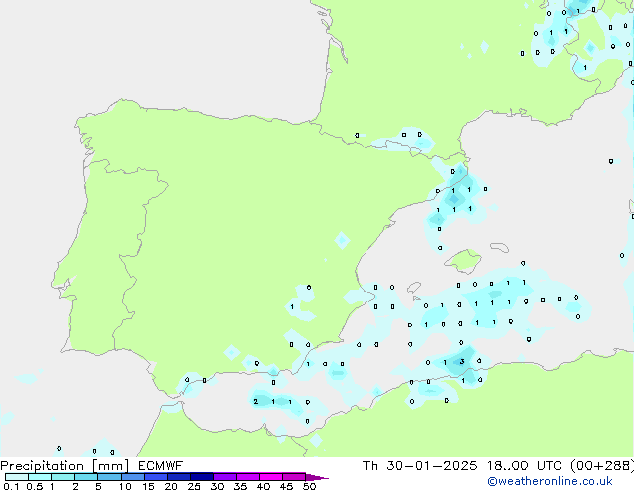Click precipitation value "3" off the Algerian coast
Screen dimensions: 634x490
point(460,361)
